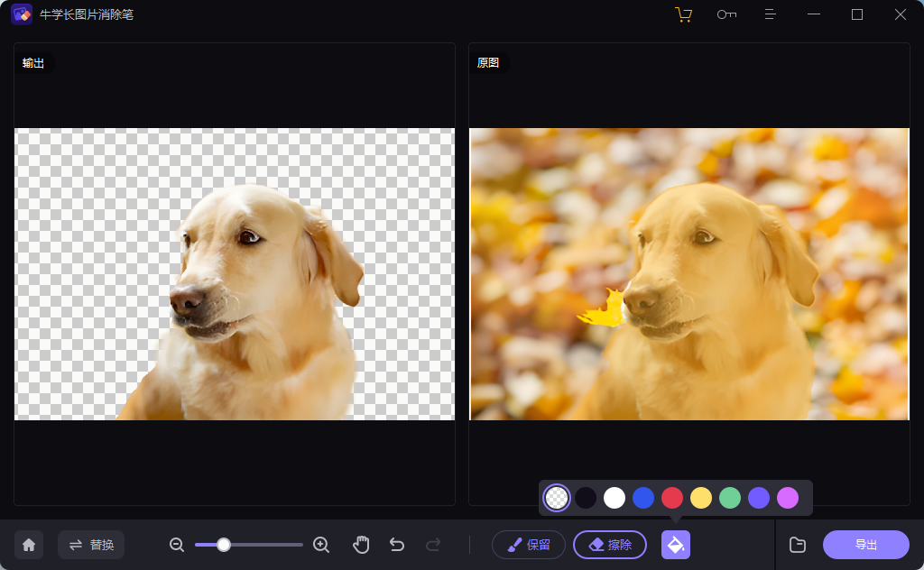Click the 输出 label
Viewport: 924px width, 570px height.
tap(33, 63)
